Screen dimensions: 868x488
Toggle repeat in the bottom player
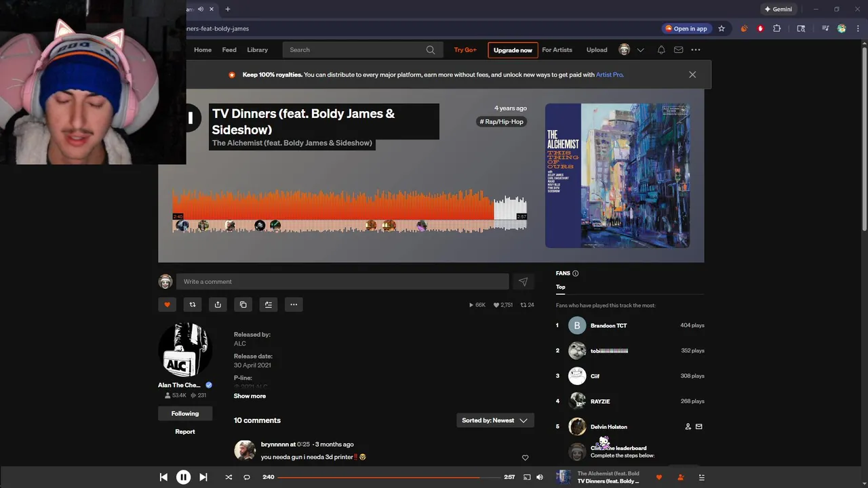tap(247, 477)
